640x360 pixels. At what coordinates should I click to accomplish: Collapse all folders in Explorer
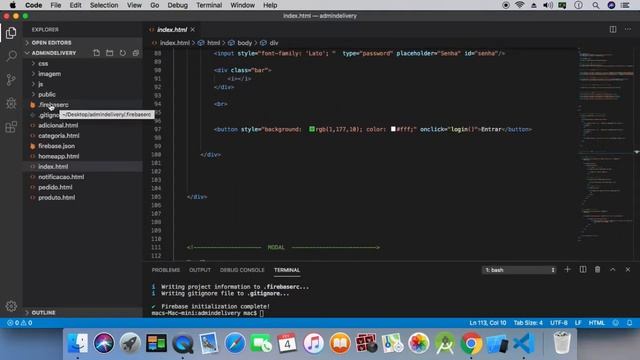[136, 53]
